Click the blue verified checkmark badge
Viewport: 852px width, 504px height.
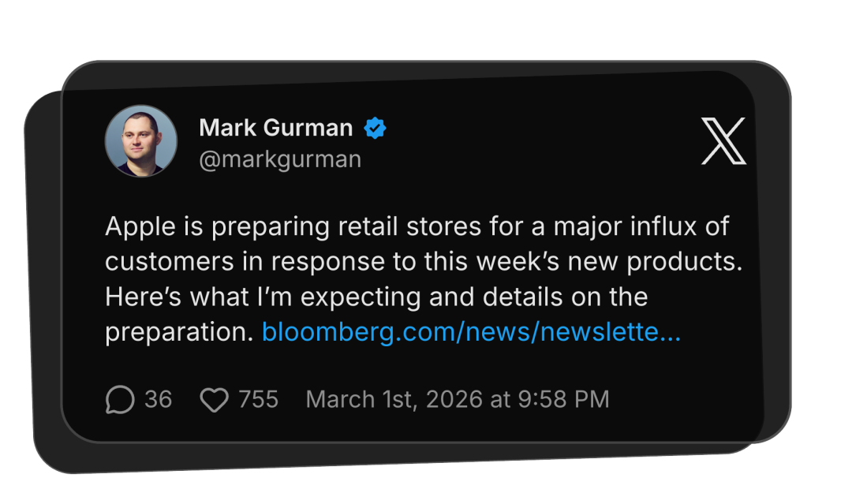coord(375,128)
